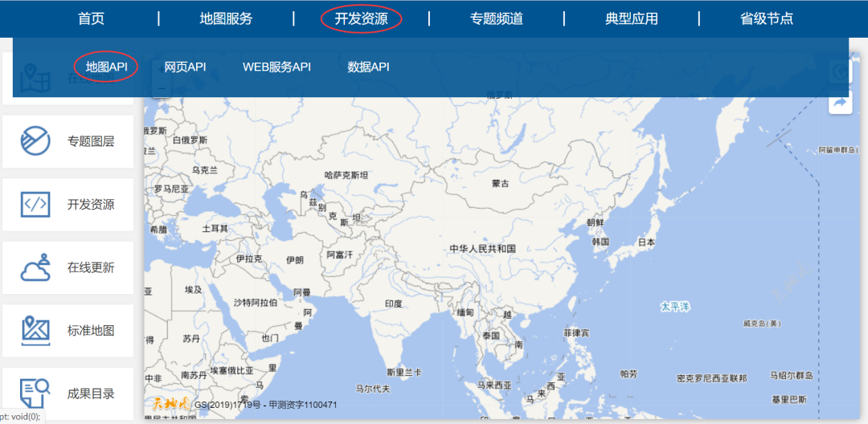Click the 埃及 map label
The width and height of the screenshot is (868, 424).
pyautogui.click(x=194, y=289)
